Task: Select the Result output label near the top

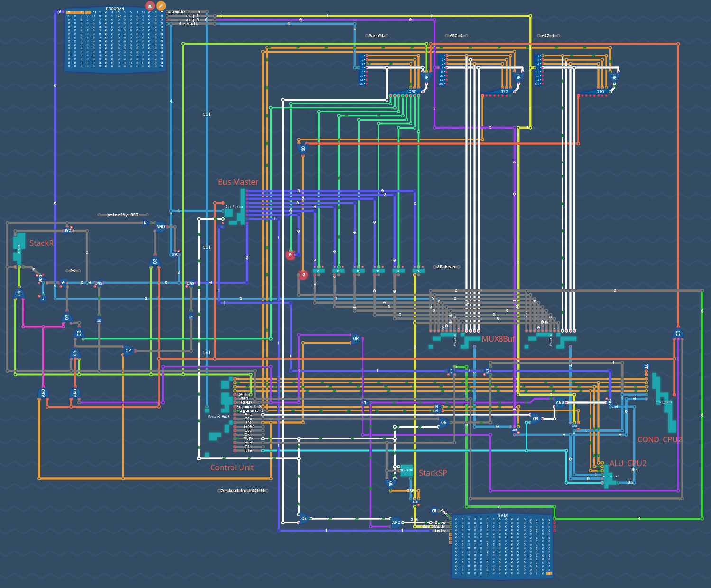Action: tap(376, 35)
